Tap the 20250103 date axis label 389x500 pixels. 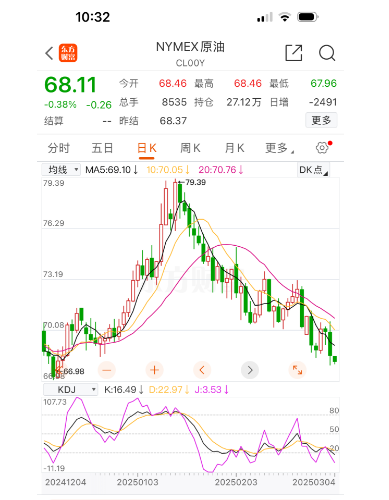[137, 482]
